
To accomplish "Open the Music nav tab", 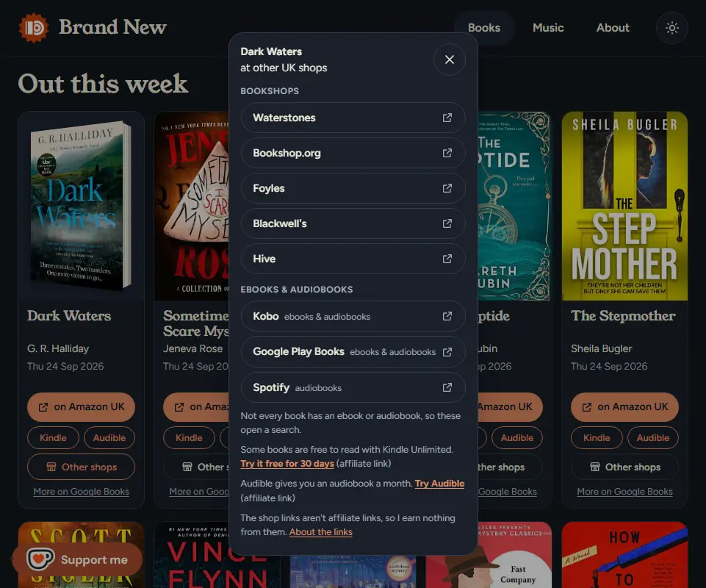I will (x=548, y=28).
